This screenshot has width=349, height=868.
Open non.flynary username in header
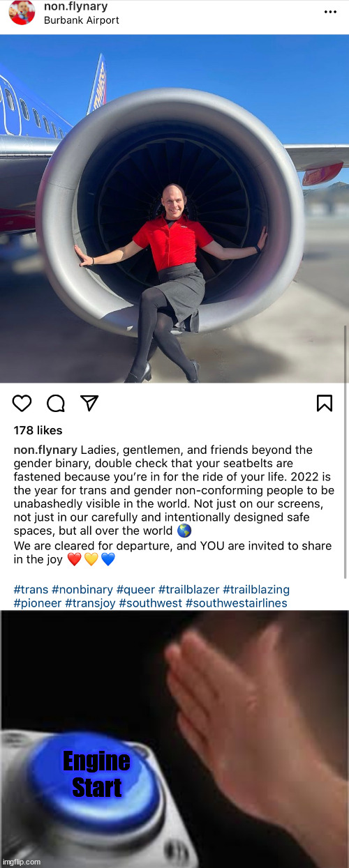click(76, 6)
